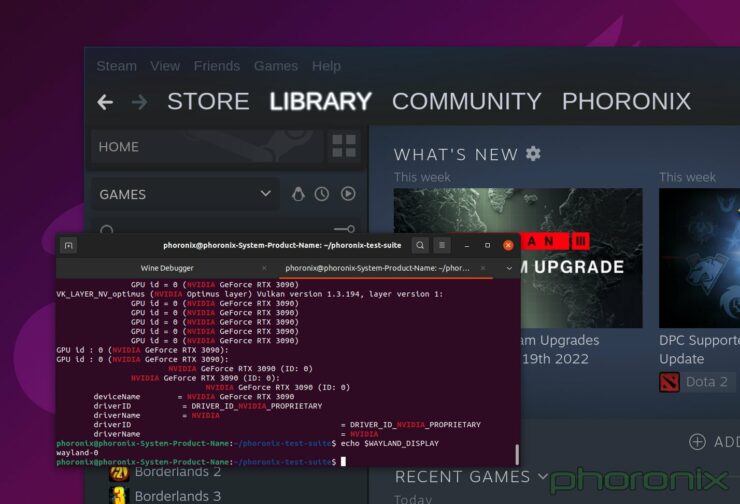Screen dimensions: 740x504
Task: Open the View menu in Steam
Action: coord(165,66)
